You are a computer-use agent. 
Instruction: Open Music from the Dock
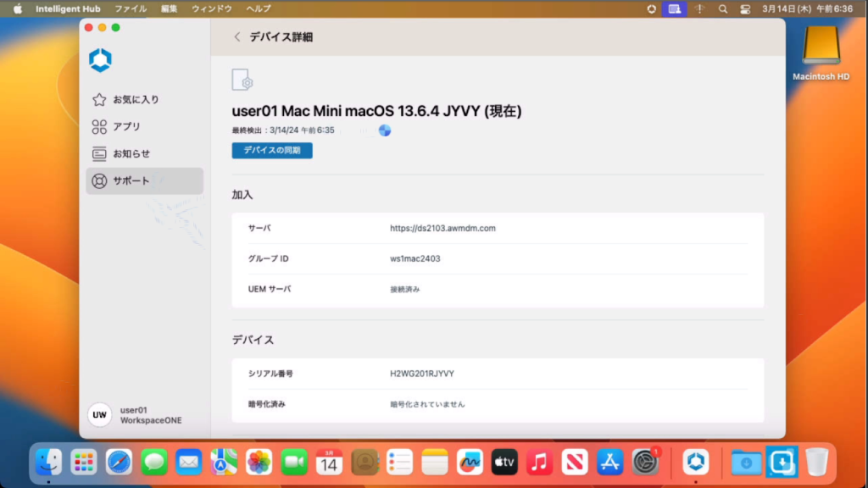coord(539,462)
